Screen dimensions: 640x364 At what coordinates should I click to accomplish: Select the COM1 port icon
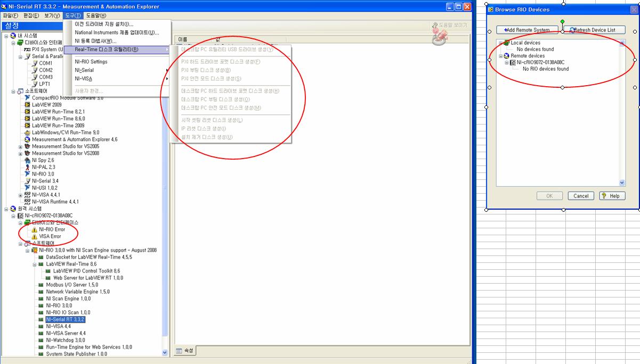35,63
